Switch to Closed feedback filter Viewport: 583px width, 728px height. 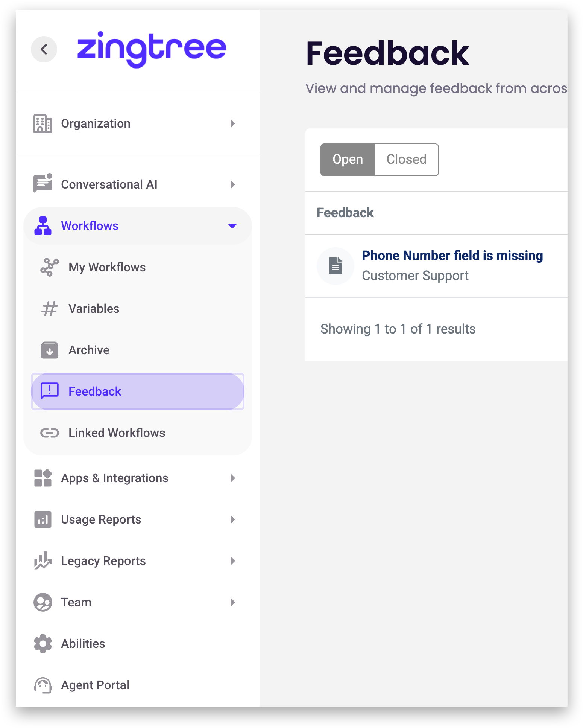coord(406,160)
